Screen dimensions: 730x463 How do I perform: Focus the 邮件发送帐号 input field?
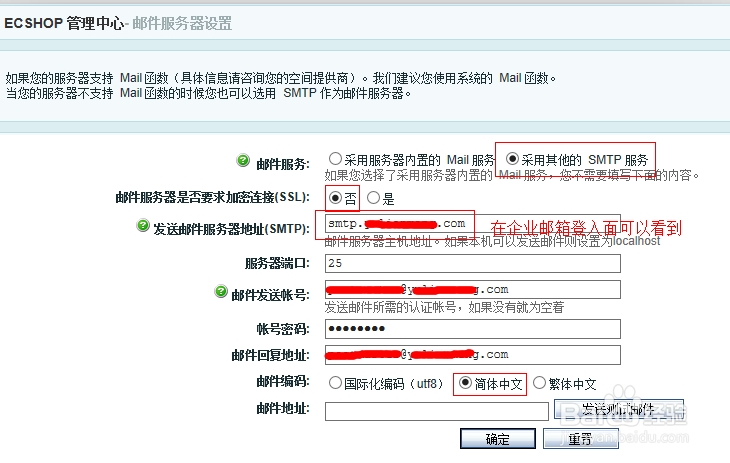pos(473,289)
